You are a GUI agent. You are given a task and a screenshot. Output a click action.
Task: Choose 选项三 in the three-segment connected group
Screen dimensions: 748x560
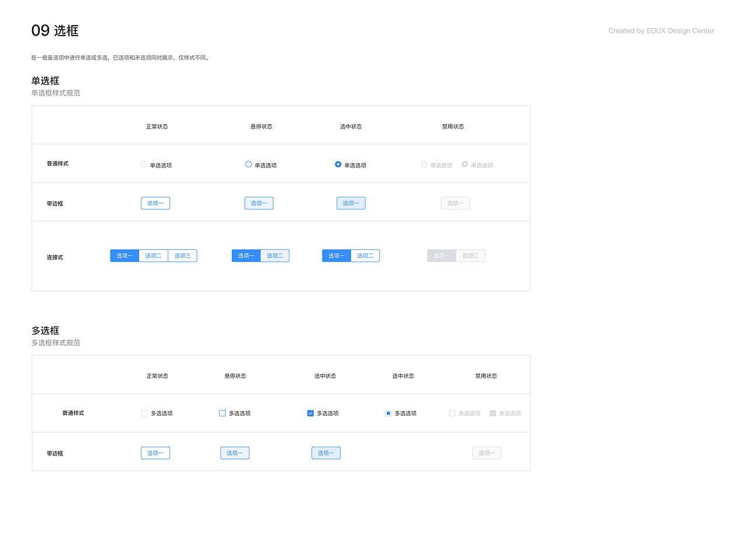pyautogui.click(x=182, y=256)
